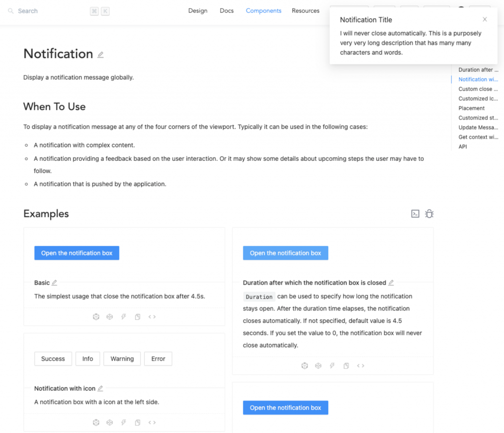Image resolution: width=504 pixels, height=433 pixels.
Task: Expand code for the Duration demo
Action: (361, 366)
